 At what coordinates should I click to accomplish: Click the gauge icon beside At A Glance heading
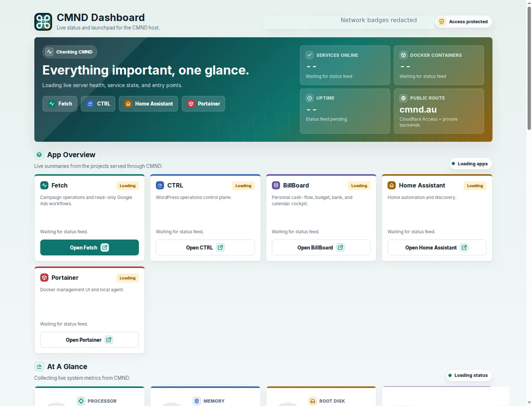pyautogui.click(x=39, y=367)
